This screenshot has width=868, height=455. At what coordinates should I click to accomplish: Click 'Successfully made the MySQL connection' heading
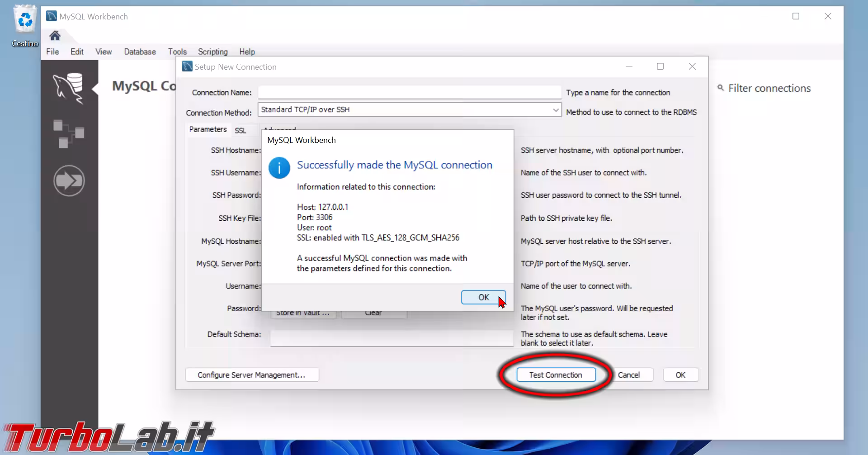point(394,165)
